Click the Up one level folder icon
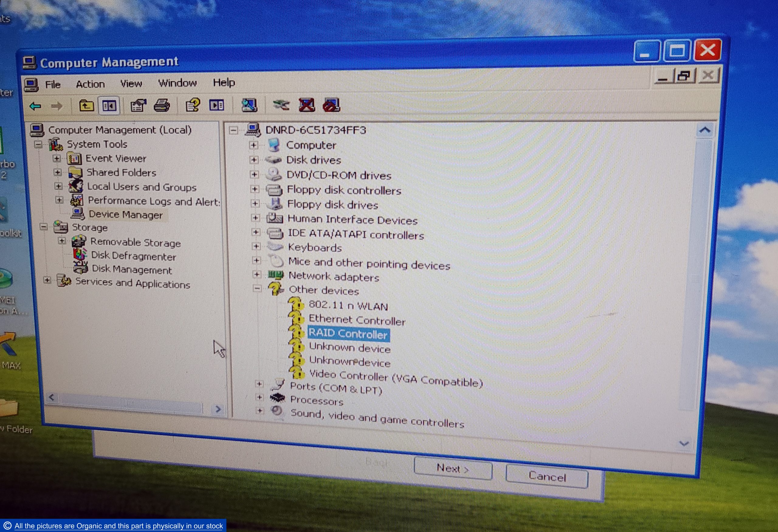This screenshot has width=778, height=532. coord(86,106)
